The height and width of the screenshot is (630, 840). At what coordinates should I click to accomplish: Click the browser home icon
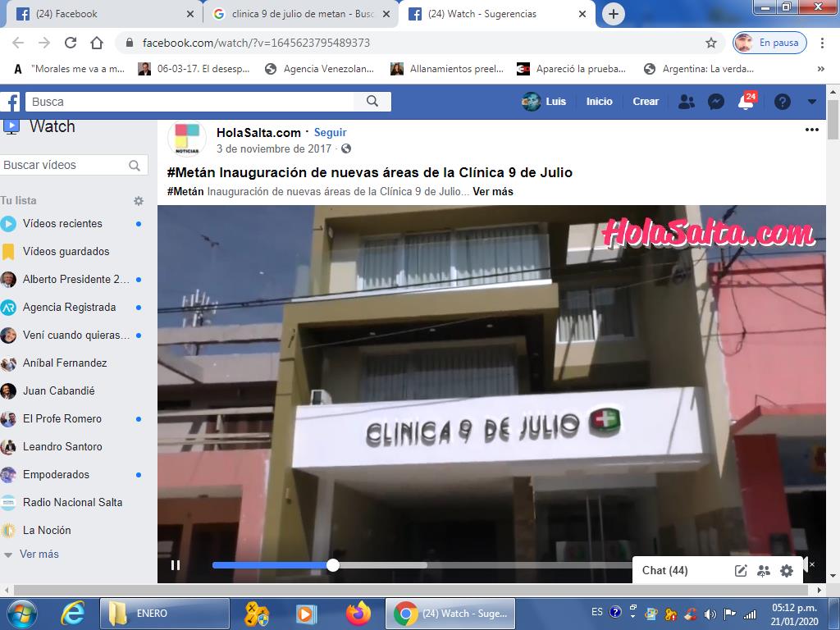click(97, 43)
